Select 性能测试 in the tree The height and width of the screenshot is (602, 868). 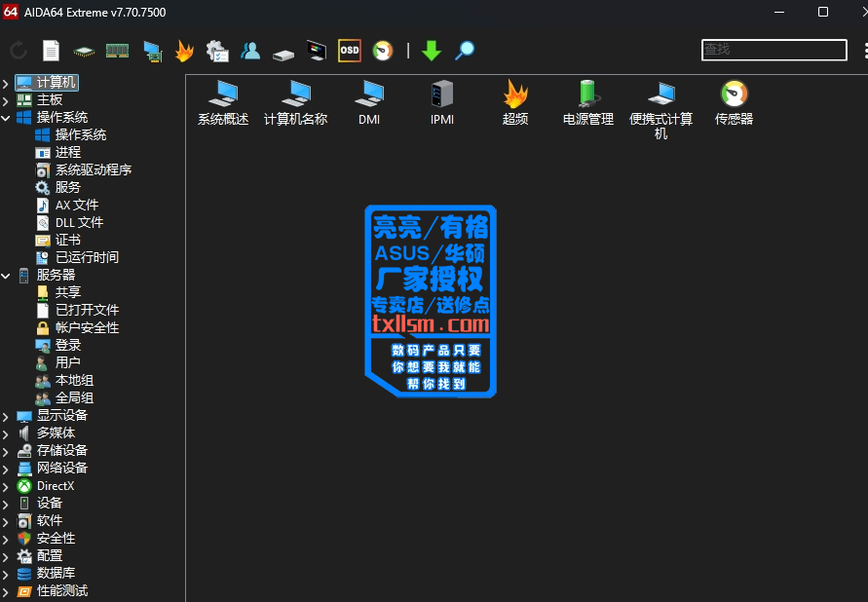click(52, 591)
